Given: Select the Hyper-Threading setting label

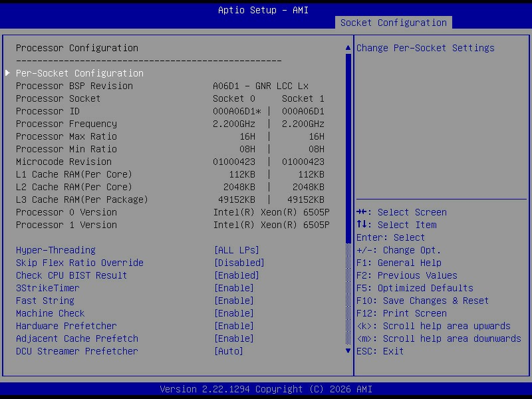Looking at the screenshot, I should click(x=56, y=250).
